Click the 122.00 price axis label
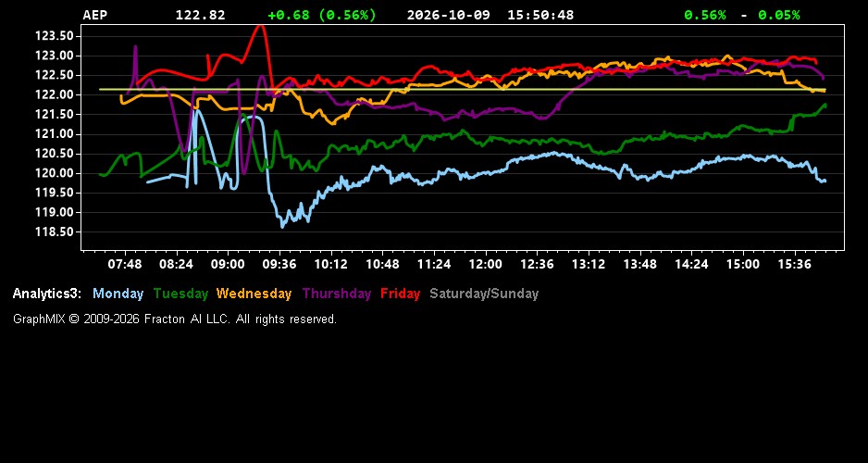868x463 pixels. (x=55, y=94)
